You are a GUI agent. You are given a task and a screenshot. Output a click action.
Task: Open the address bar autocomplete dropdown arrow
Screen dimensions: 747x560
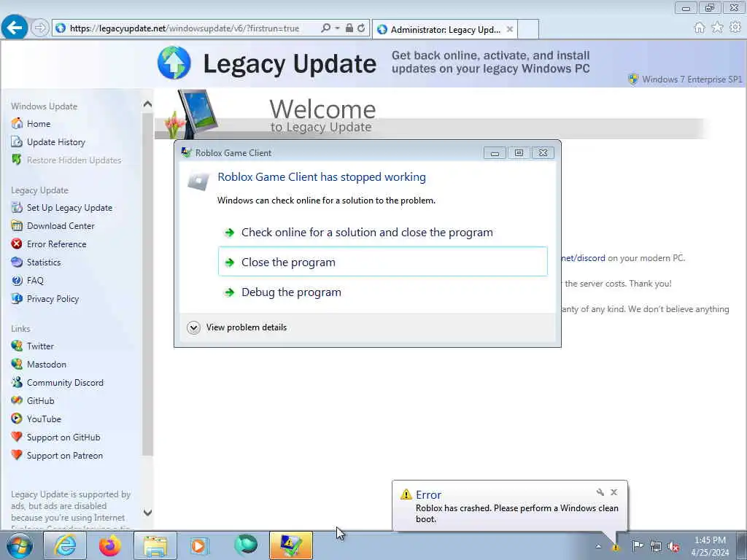337,28
